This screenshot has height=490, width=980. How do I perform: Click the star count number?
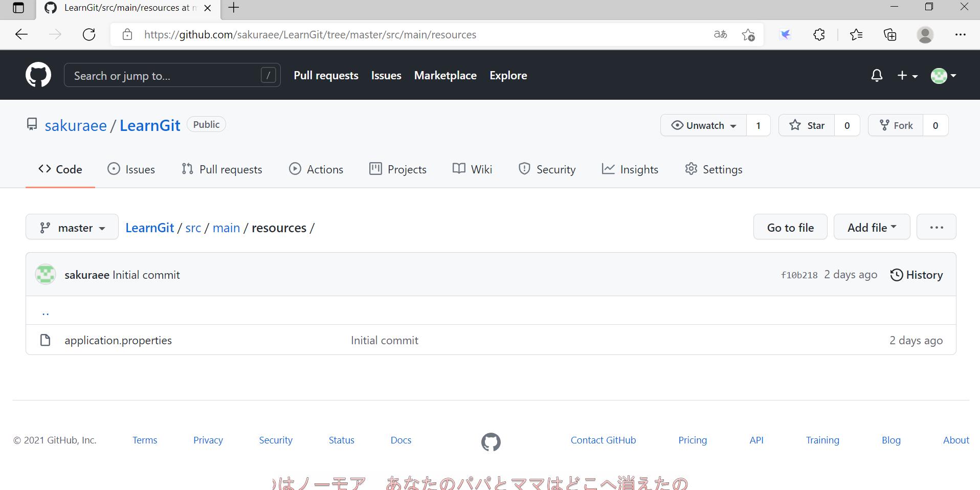point(847,125)
